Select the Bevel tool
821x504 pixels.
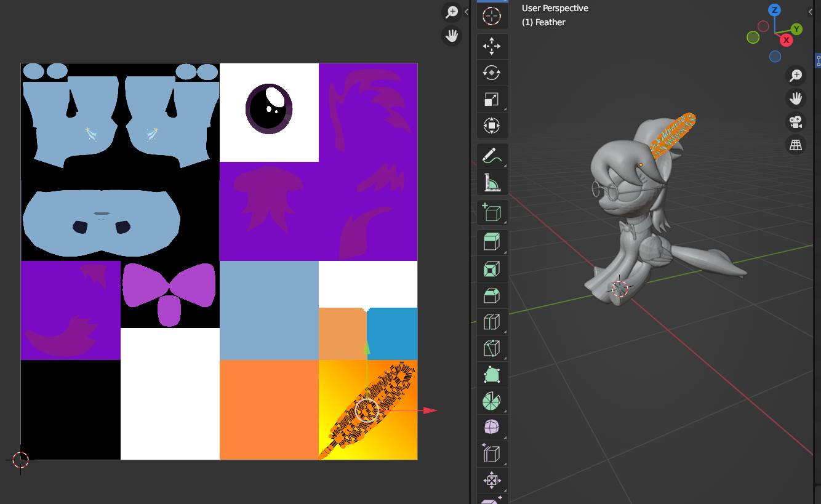click(x=492, y=296)
